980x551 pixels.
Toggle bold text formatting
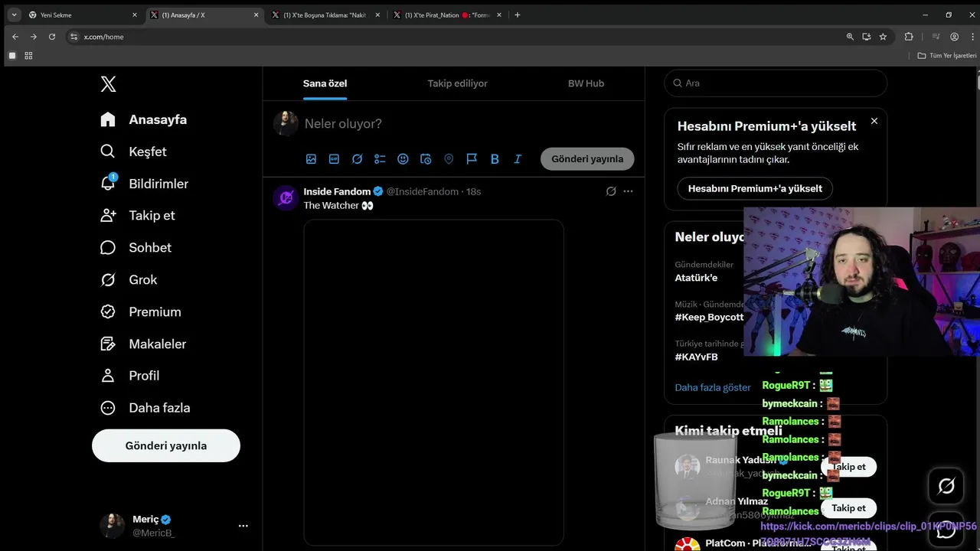point(495,159)
